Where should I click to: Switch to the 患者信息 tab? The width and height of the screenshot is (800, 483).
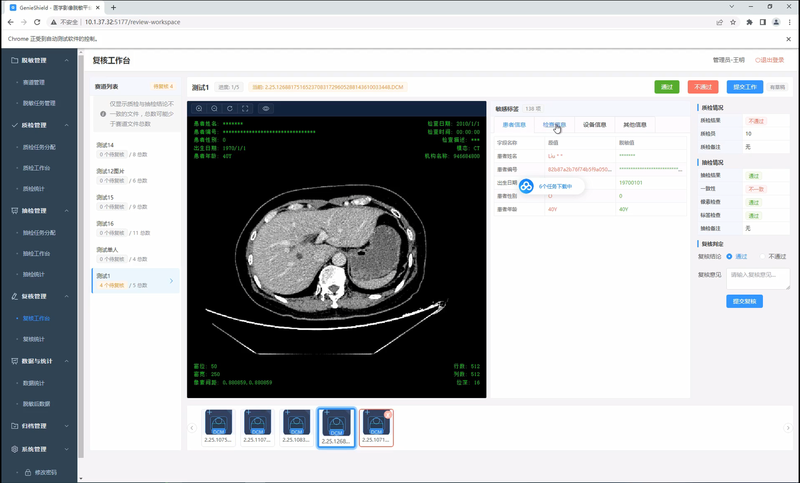[514, 124]
